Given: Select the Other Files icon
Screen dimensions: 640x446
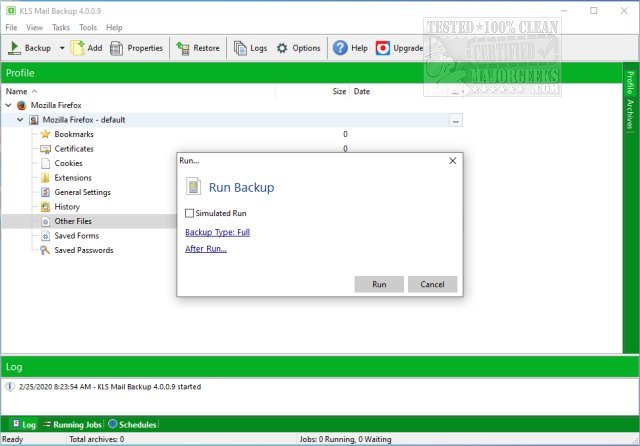Looking at the screenshot, I should tap(45, 221).
